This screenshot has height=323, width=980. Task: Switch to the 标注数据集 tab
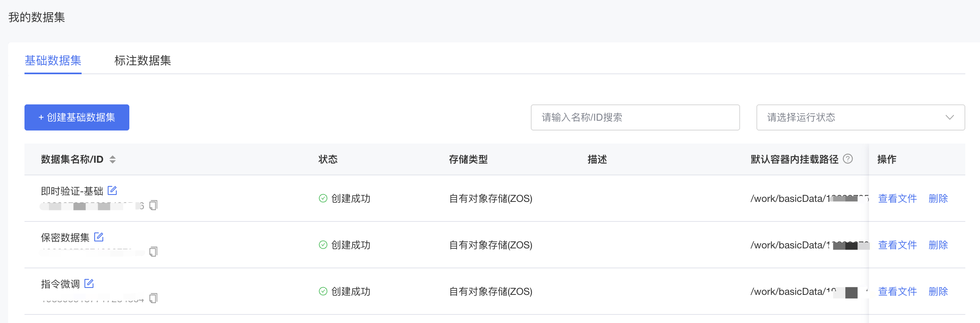click(142, 60)
